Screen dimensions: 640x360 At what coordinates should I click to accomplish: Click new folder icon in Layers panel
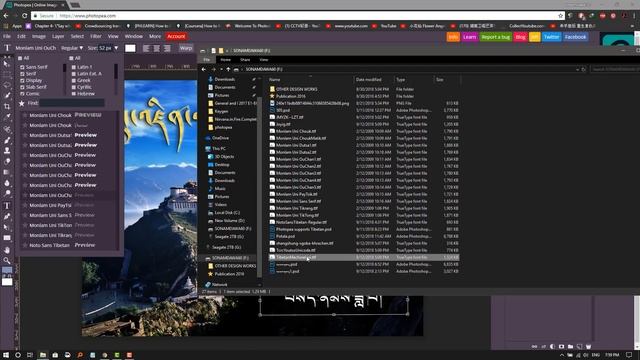(571, 346)
